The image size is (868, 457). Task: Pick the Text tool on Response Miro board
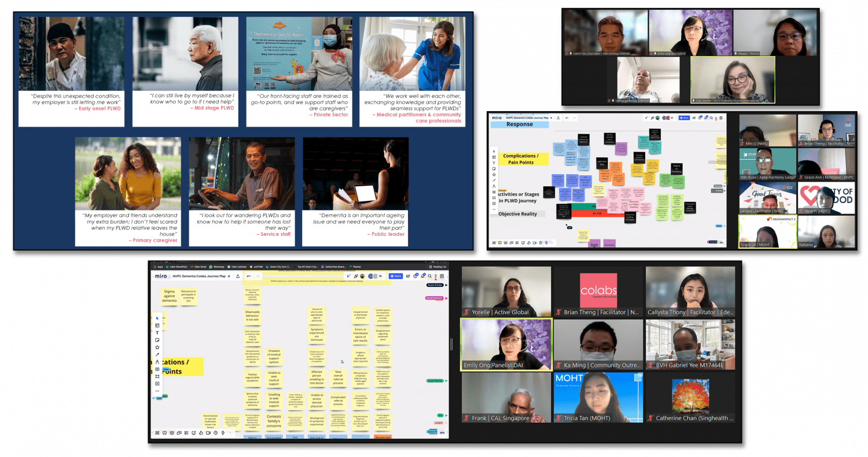pyautogui.click(x=494, y=163)
